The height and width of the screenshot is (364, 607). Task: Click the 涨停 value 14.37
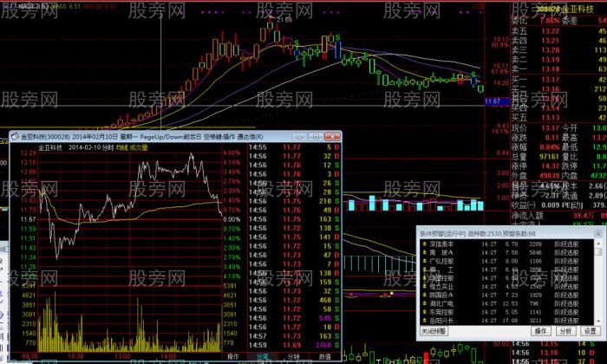550,166
